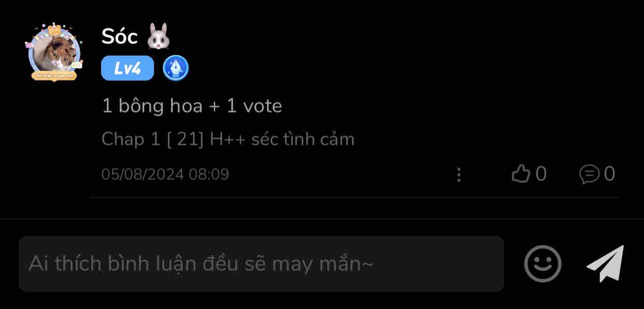Screen dimensions: 644x309
Task: Click the divider line below the comment
Action: click(354, 197)
